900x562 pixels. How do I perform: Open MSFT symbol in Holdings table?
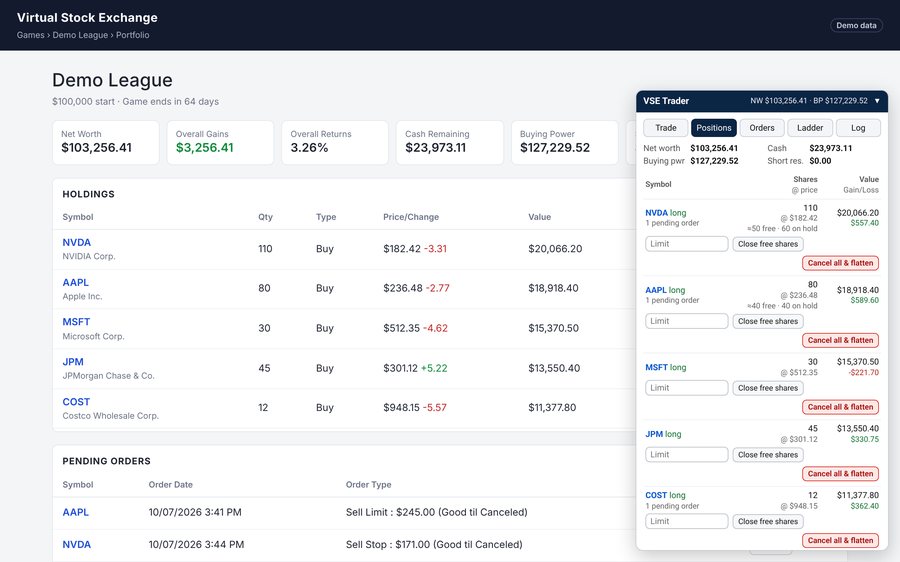point(76,322)
